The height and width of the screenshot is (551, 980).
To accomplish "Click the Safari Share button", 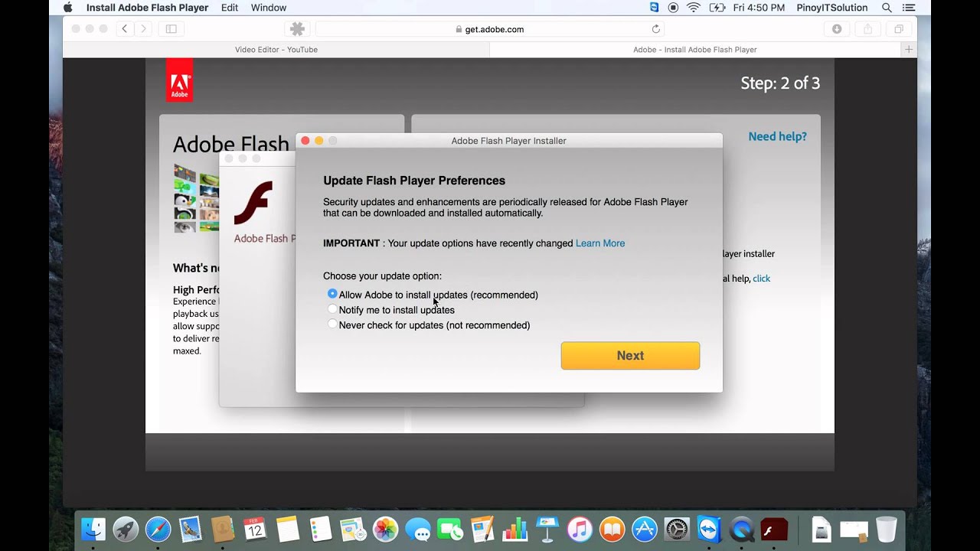I will tap(867, 29).
